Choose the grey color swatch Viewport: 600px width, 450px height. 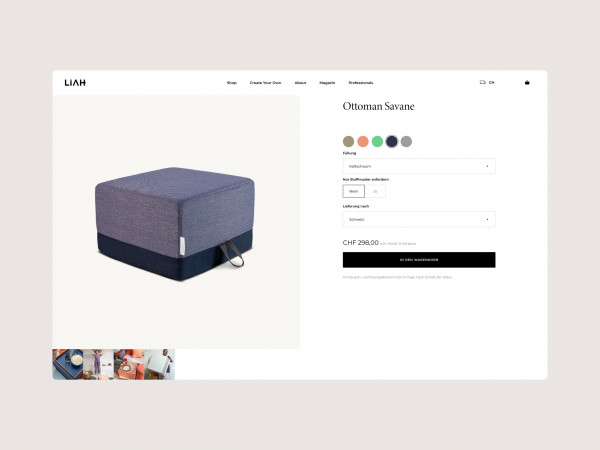(406, 142)
